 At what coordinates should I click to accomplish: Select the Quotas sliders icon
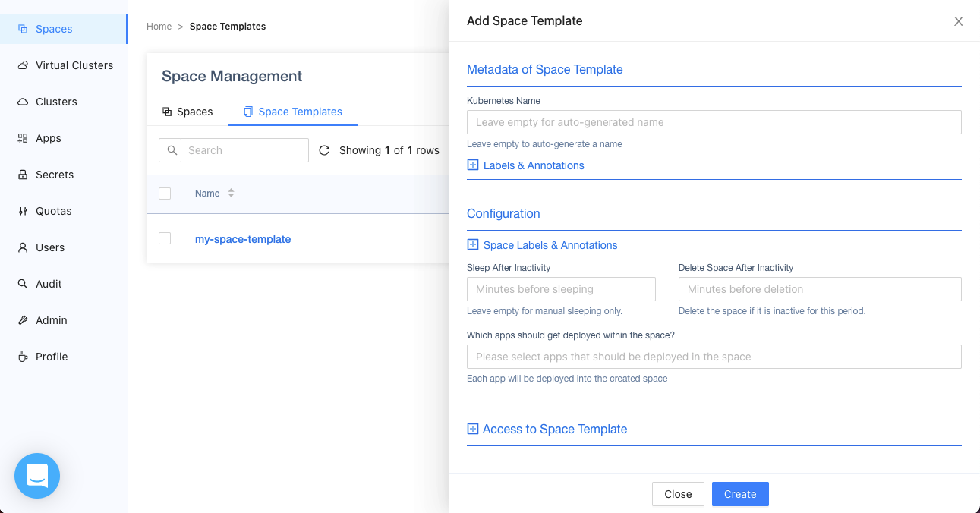click(x=23, y=211)
